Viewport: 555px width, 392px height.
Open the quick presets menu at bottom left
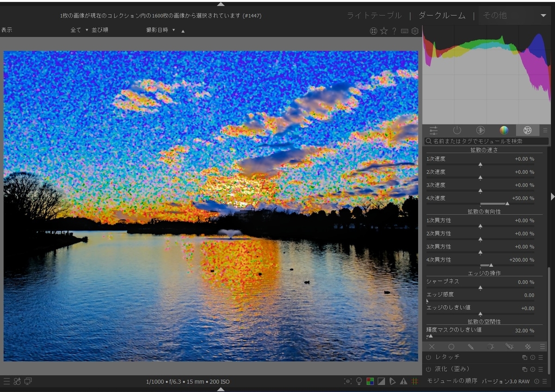[6, 381]
